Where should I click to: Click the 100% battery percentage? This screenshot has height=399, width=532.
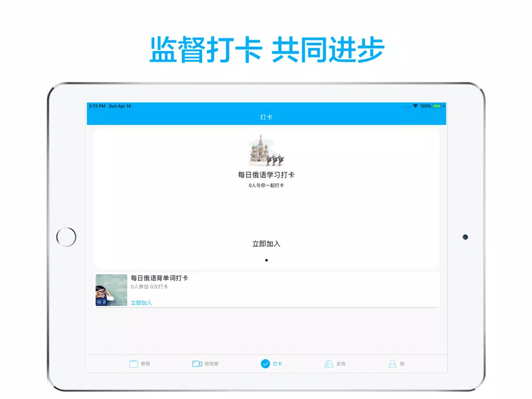(x=426, y=106)
